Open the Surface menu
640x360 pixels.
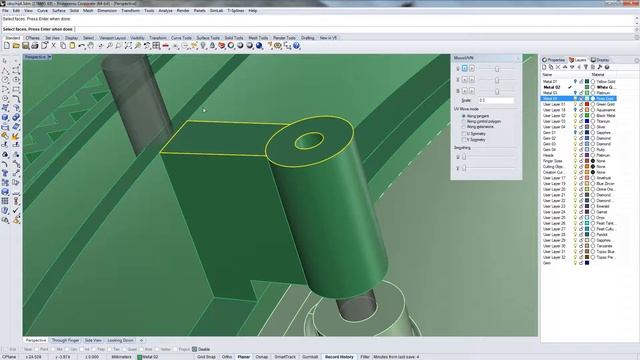click(59, 11)
